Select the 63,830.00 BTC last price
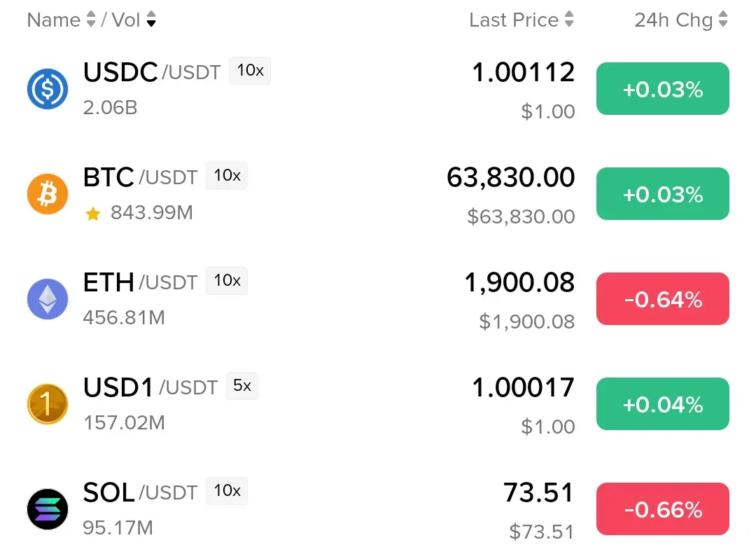The width and height of the screenshot is (756, 552). pyautogui.click(x=510, y=177)
